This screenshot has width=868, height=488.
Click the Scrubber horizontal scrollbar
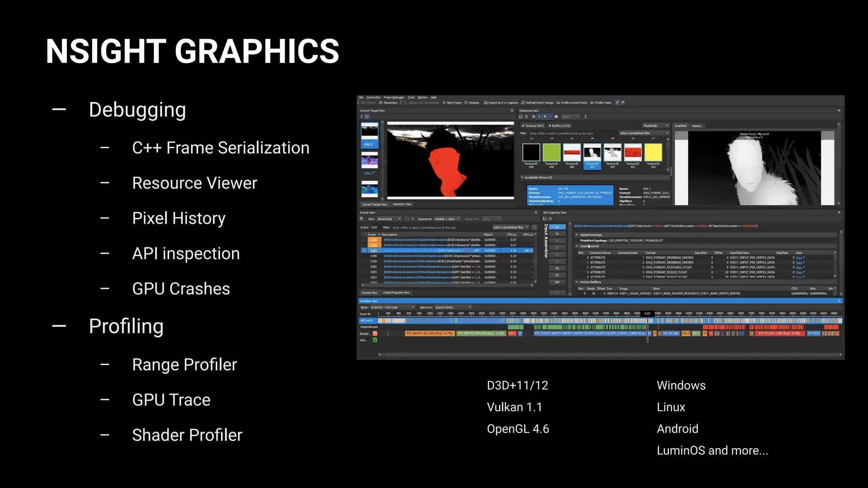coord(610,355)
